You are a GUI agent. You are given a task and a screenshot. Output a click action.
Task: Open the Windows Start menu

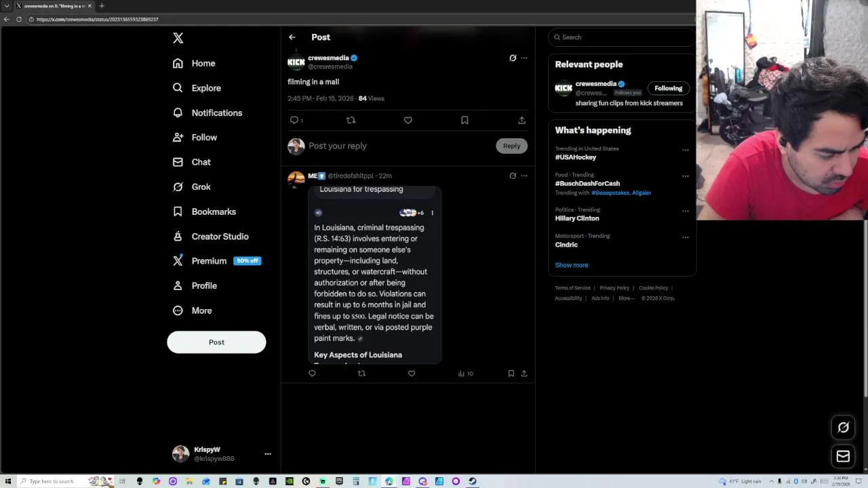point(8,481)
